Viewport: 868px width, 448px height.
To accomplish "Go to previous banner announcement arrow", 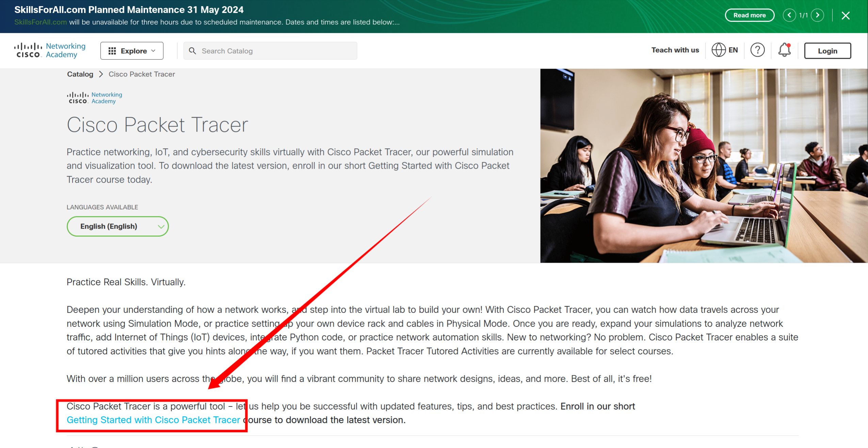I will click(789, 15).
